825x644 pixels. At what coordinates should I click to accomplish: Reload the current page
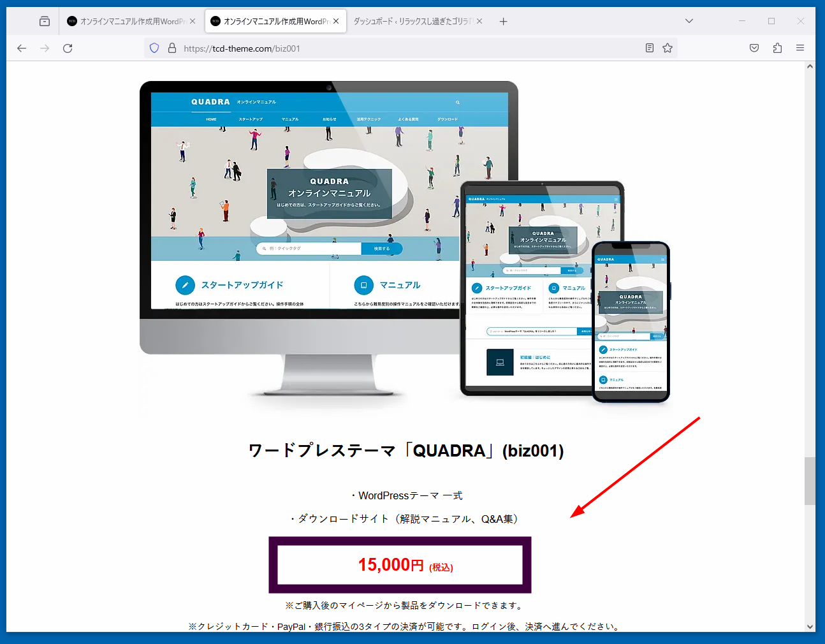[68, 48]
